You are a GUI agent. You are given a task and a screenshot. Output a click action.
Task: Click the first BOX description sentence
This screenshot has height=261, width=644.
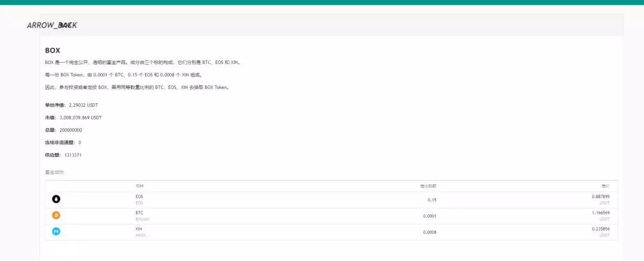(143, 63)
